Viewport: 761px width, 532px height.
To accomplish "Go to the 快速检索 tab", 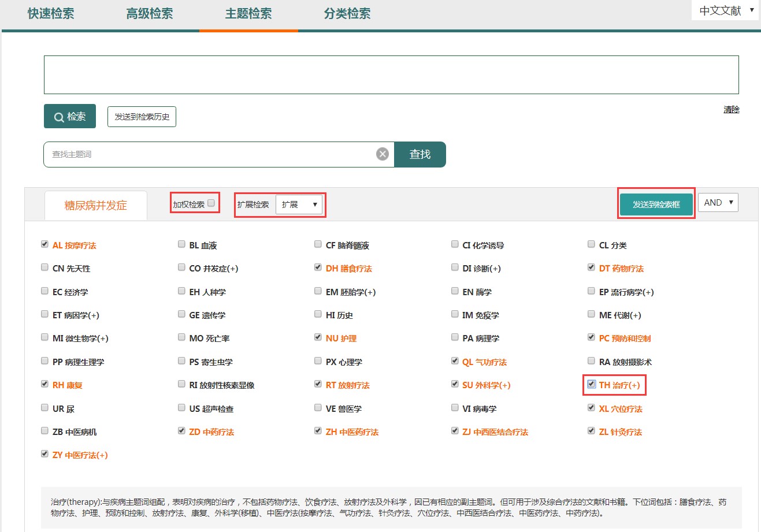I will pos(51,14).
